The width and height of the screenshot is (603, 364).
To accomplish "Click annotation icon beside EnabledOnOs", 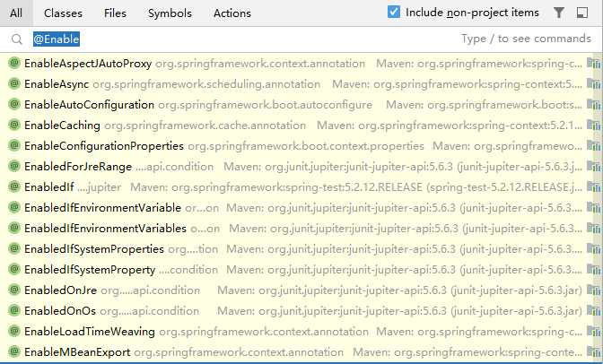I will tap(14, 310).
